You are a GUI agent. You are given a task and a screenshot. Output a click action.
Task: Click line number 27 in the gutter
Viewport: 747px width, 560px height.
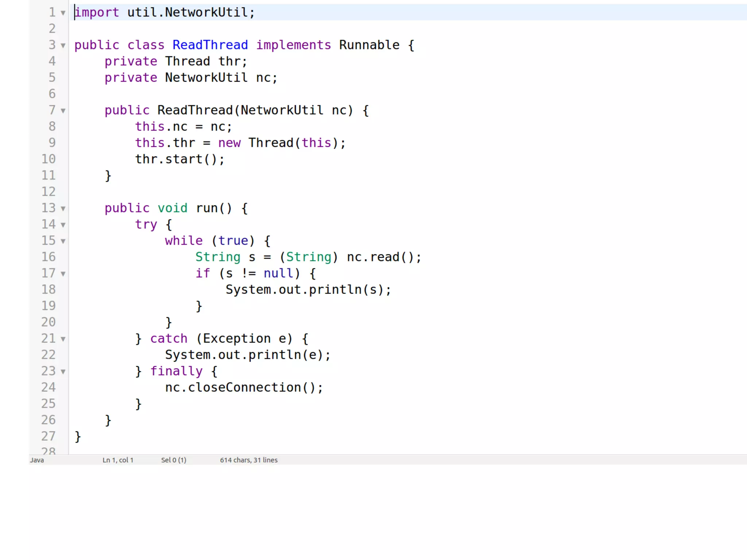pyautogui.click(x=48, y=436)
